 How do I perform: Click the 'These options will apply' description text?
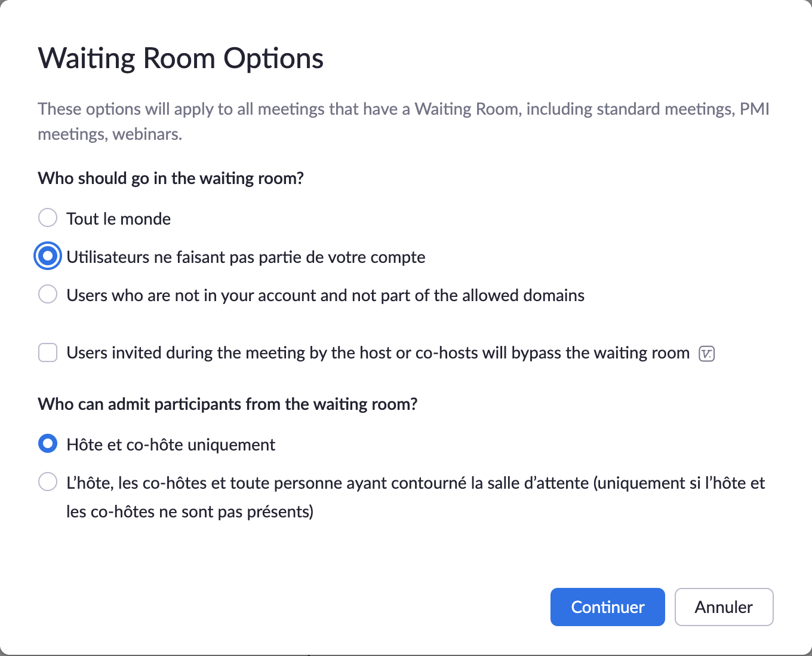tap(403, 109)
